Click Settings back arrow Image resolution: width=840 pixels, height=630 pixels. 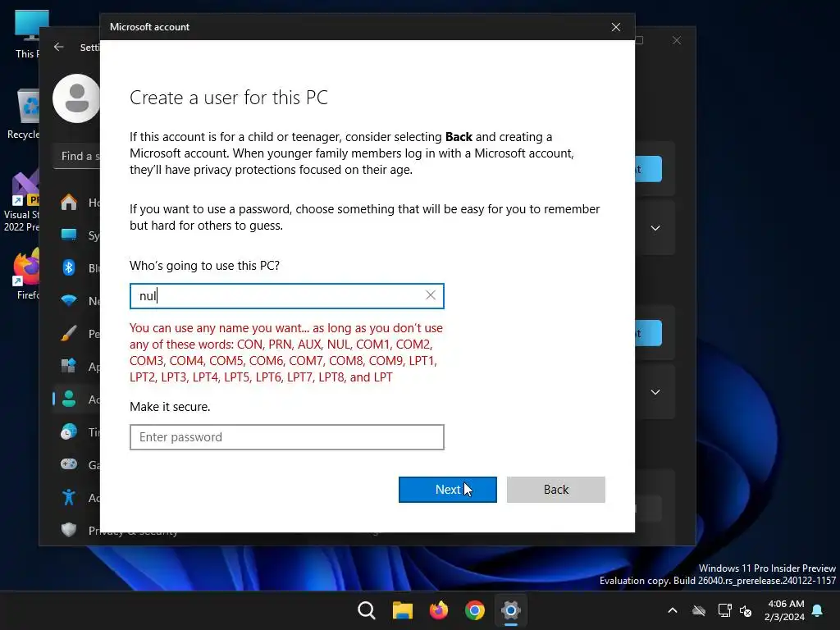tap(59, 47)
